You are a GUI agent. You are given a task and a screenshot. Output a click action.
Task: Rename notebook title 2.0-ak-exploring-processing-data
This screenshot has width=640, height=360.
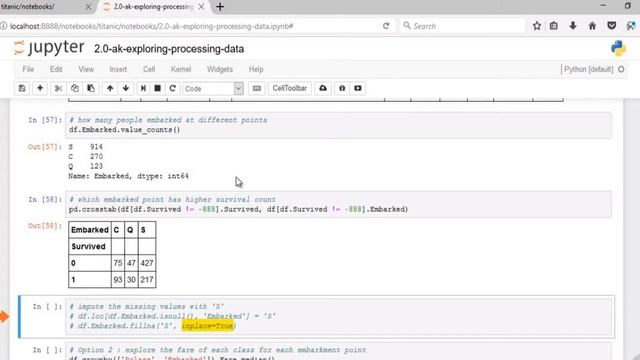point(169,49)
